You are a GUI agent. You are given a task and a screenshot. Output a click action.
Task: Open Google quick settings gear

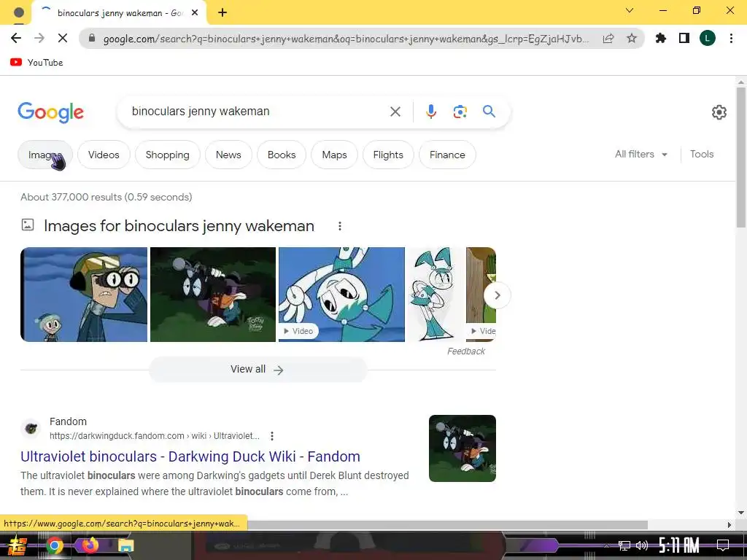719,112
